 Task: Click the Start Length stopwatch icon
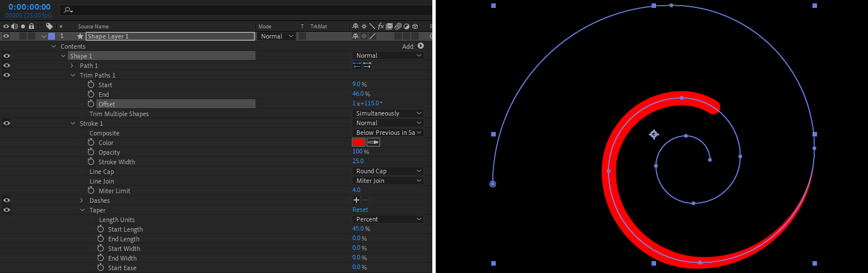[101, 229]
